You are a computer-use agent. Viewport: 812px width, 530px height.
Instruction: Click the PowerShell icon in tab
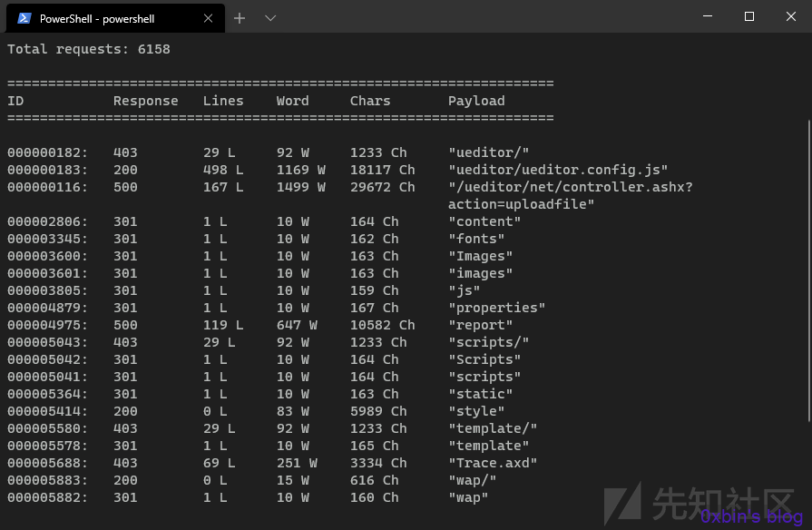point(24,19)
